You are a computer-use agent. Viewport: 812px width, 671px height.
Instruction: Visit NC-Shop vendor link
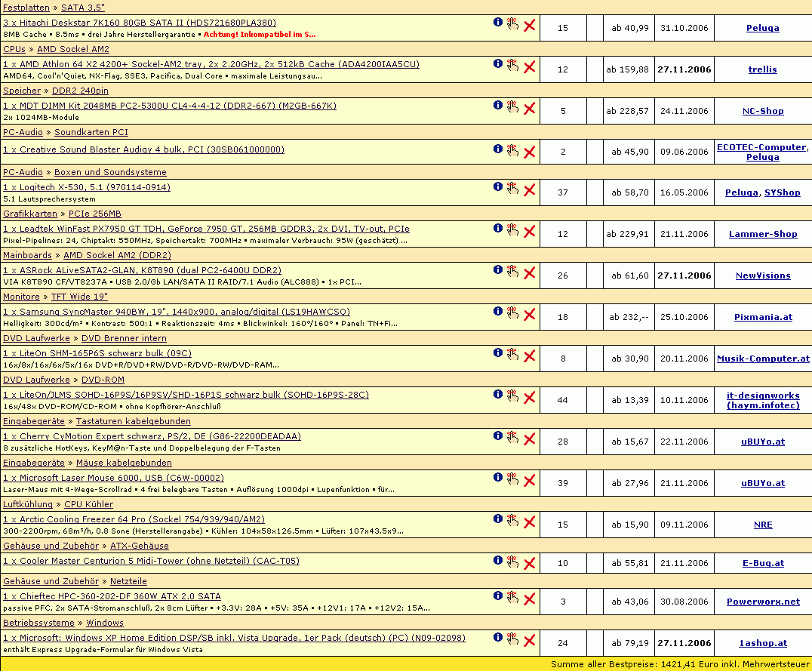pos(763,111)
